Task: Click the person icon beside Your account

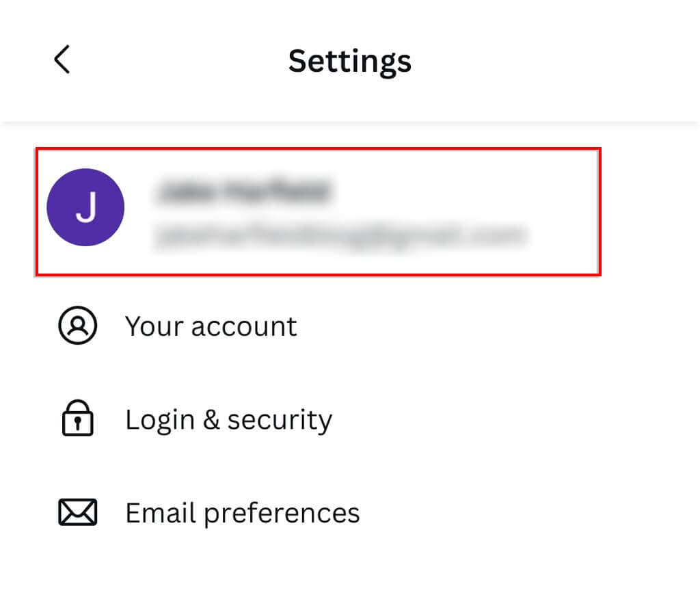Action: pos(78,326)
